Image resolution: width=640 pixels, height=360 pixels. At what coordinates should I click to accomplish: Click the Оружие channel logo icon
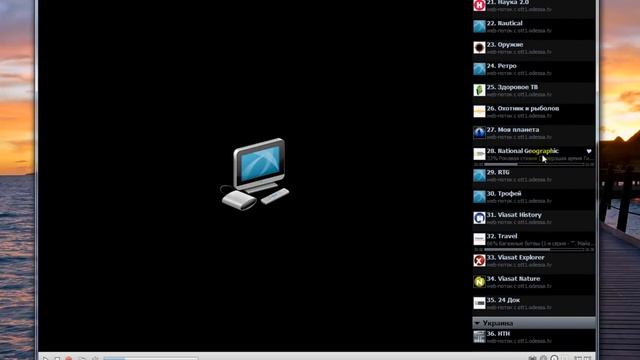(x=479, y=48)
